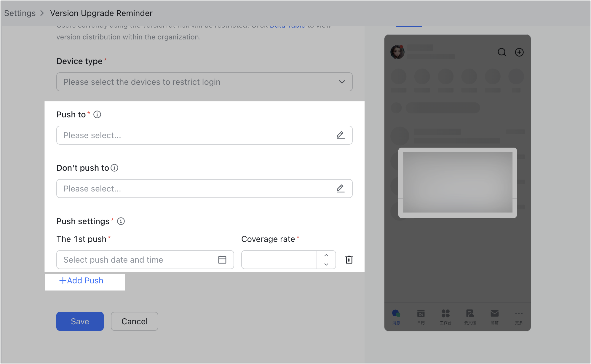The width and height of the screenshot is (591, 364).
Task: Delete the 1st push entry via trash icon
Action: (x=349, y=260)
